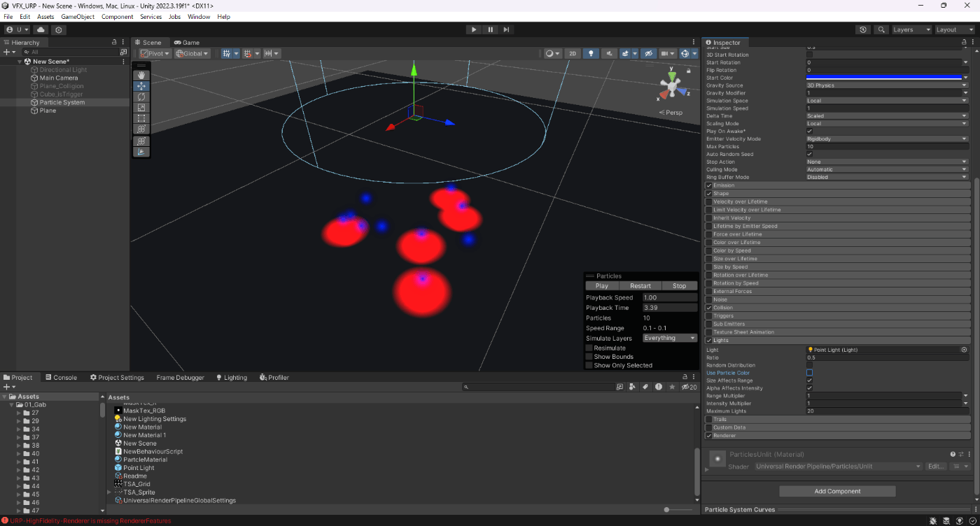Open the Culling Mode dropdown

coord(887,169)
